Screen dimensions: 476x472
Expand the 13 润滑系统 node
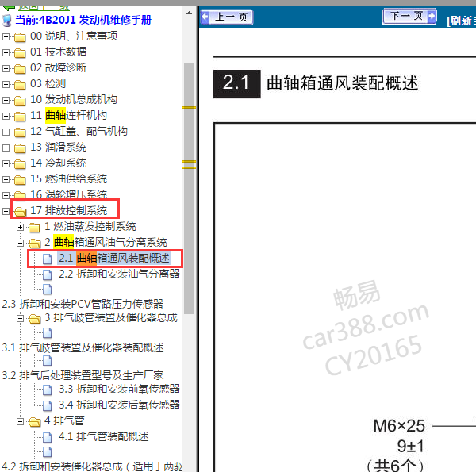point(6,148)
